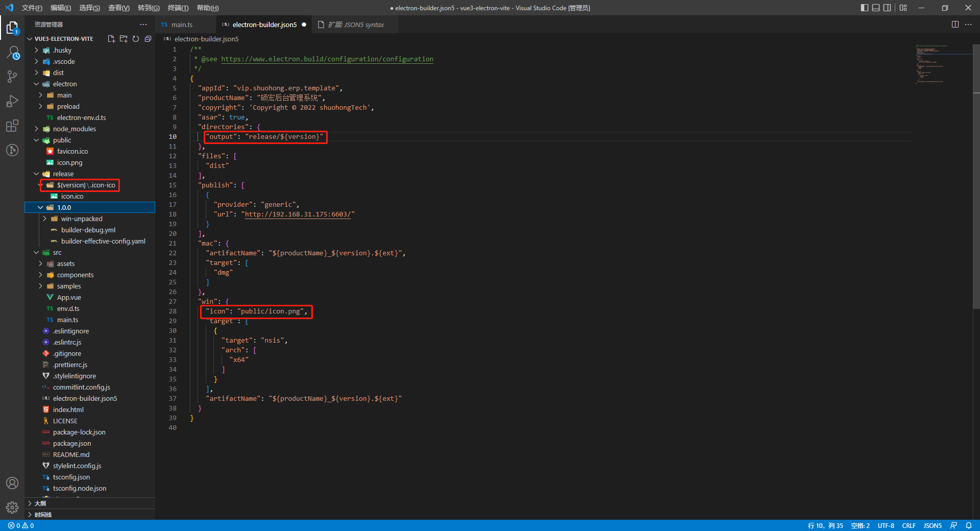Refresh the Explorer file tree
The image size is (980, 531).
(136, 39)
